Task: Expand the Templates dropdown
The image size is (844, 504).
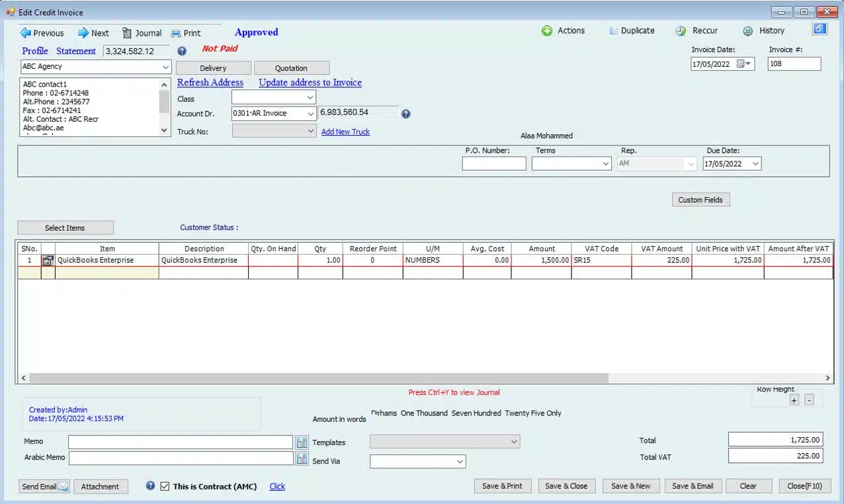Action: [515, 441]
